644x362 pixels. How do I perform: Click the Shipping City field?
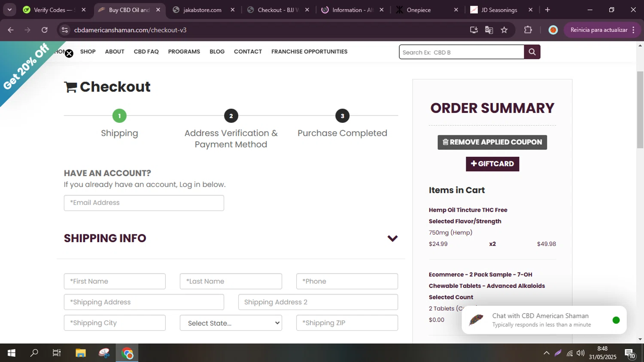point(115,323)
